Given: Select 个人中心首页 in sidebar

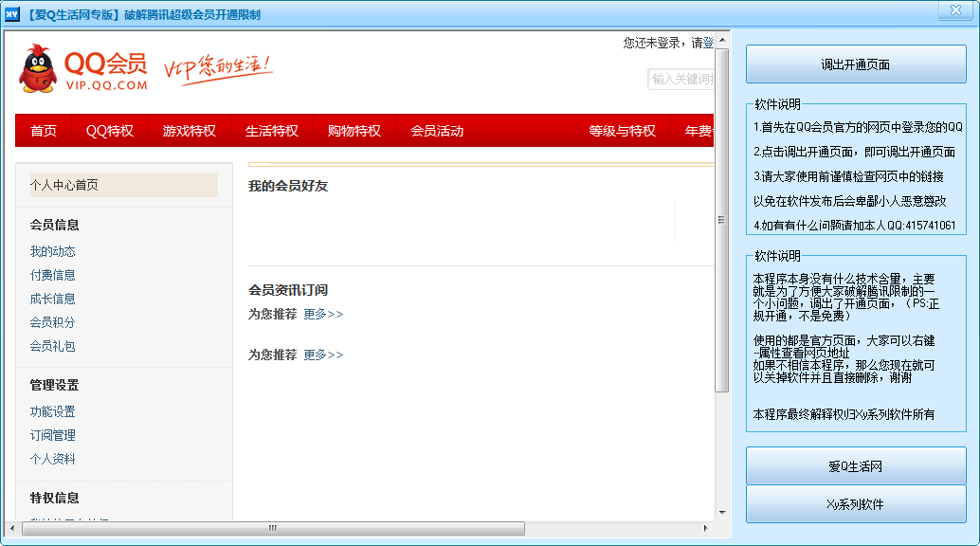Looking at the screenshot, I should click(x=124, y=185).
